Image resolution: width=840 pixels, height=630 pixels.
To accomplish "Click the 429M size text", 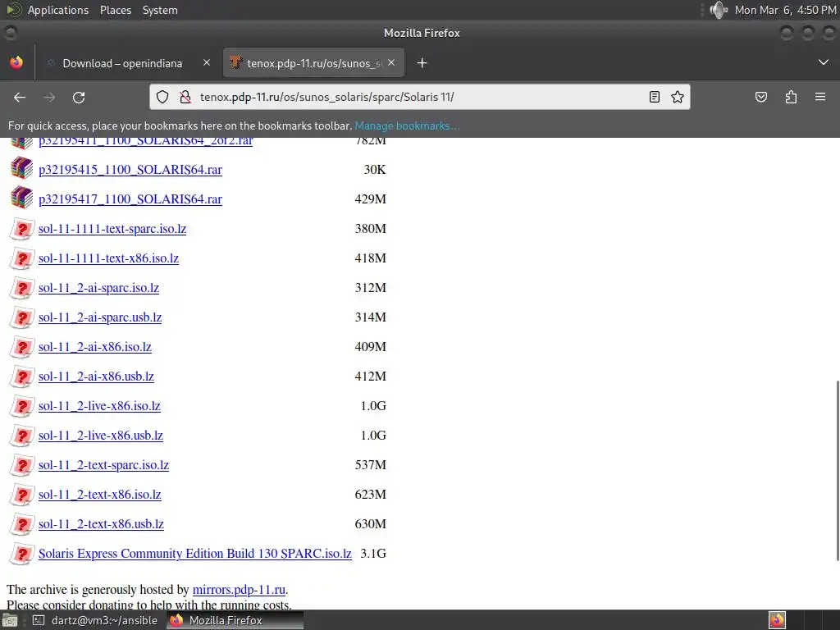I will [x=370, y=199].
